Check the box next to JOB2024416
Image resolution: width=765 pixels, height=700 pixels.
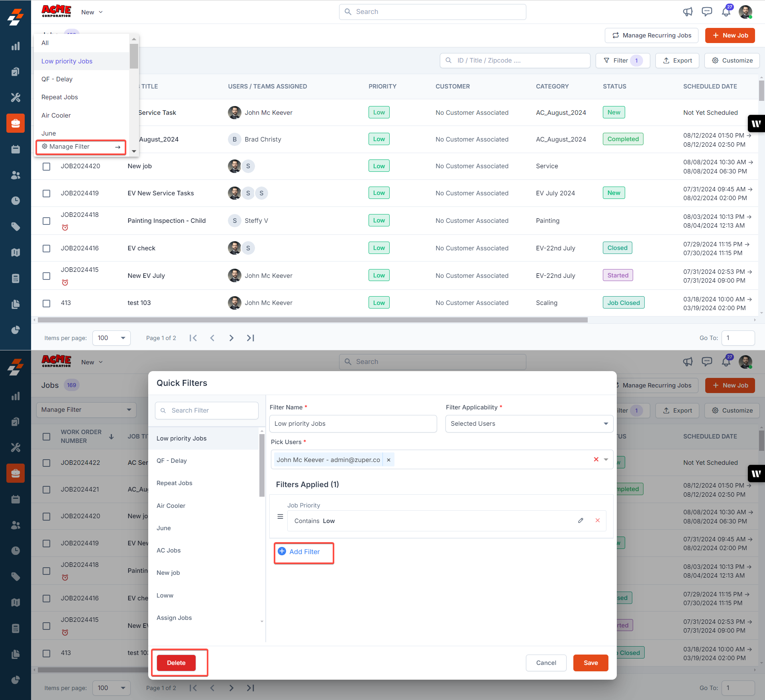[47, 248]
